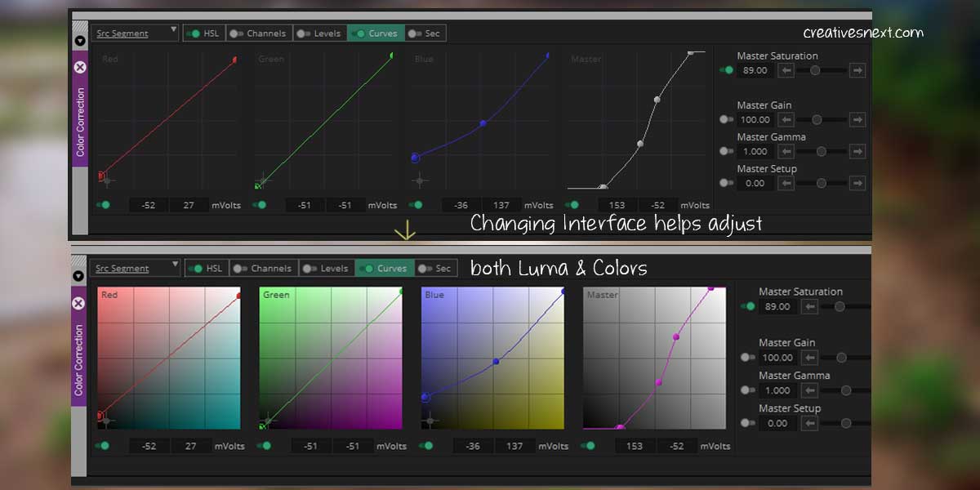Click the Sec tab in top panel
980x490 pixels.
pos(425,33)
